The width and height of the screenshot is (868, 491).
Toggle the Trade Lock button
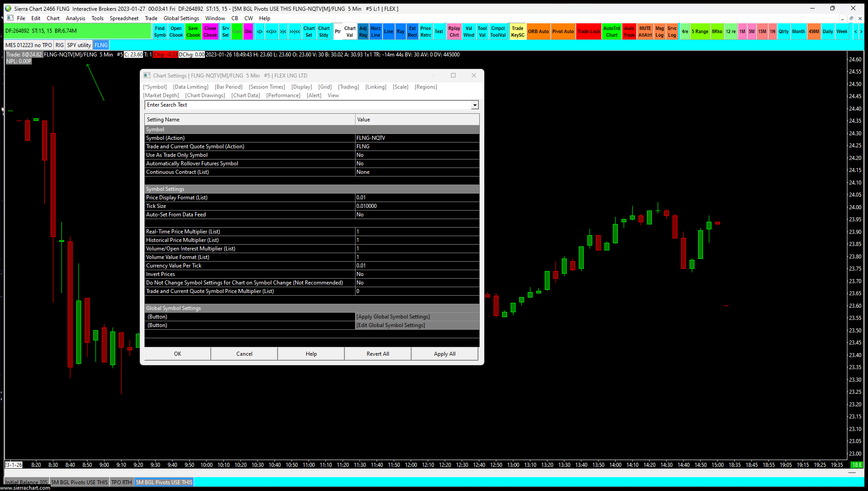tap(588, 31)
